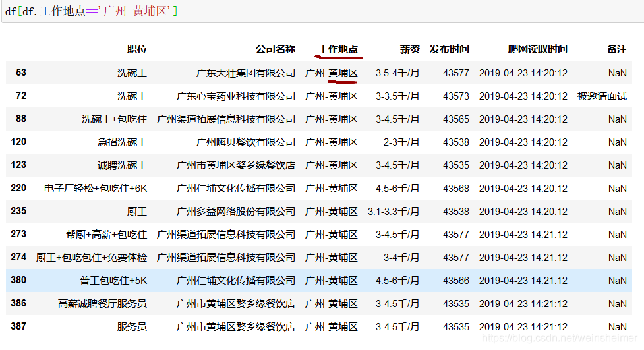
Task: Click publish time 43568
Action: [x=456, y=188]
